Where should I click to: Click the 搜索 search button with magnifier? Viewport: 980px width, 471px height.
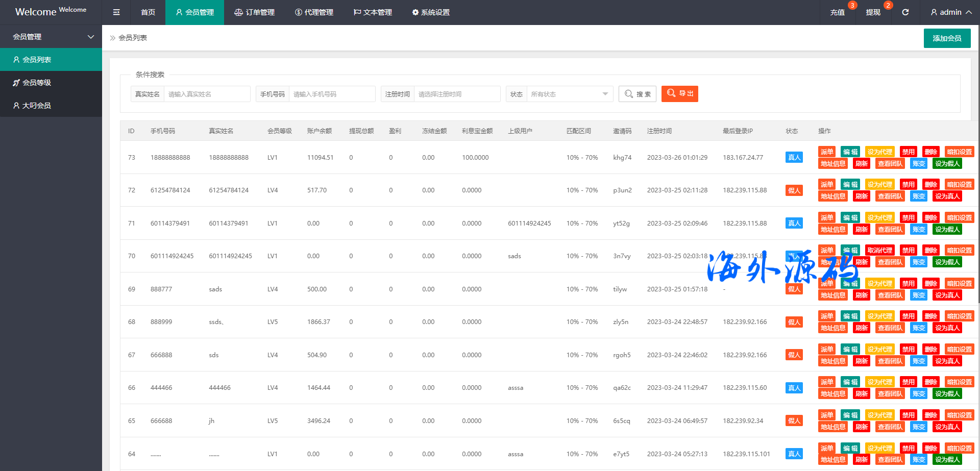pyautogui.click(x=637, y=94)
